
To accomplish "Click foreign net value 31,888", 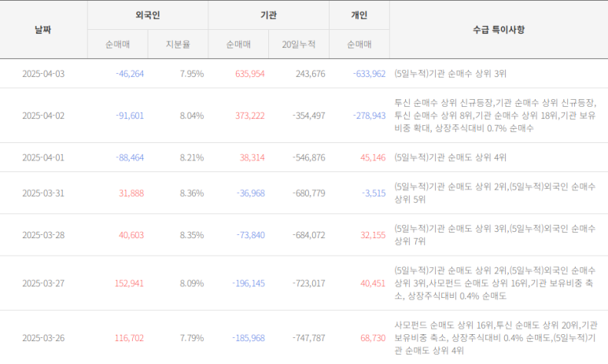I will [131, 193].
